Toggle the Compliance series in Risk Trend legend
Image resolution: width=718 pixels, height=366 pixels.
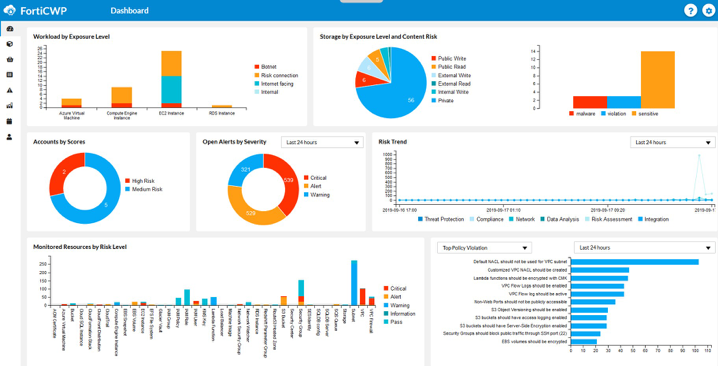coord(487,219)
